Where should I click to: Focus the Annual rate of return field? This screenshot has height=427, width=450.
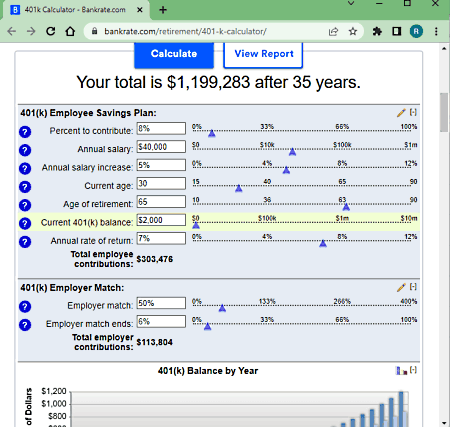pyautogui.click(x=161, y=238)
